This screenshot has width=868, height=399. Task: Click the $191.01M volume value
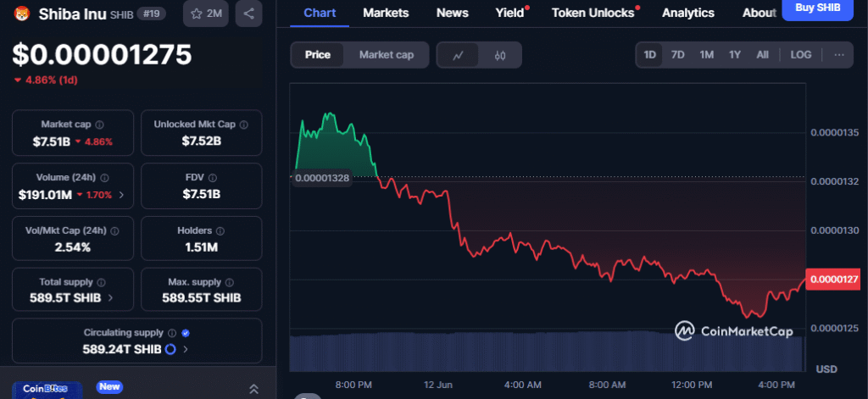pyautogui.click(x=46, y=195)
